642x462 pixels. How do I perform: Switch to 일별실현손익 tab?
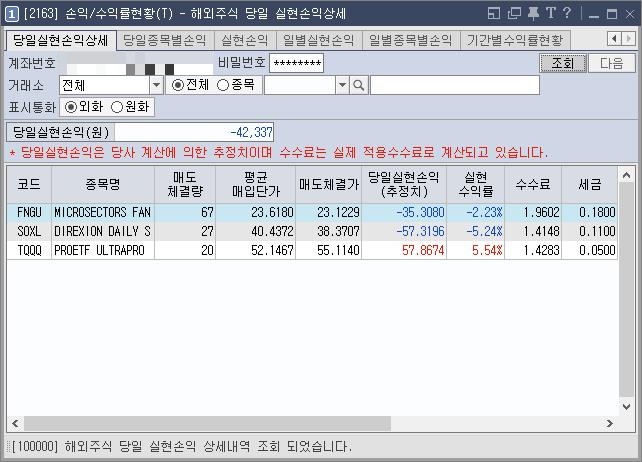[x=319, y=40]
